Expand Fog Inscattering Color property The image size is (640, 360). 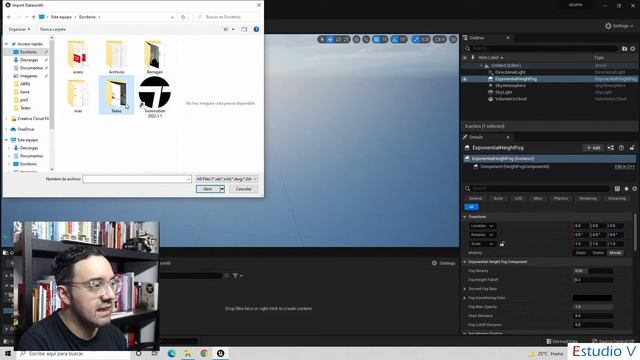(x=465, y=298)
